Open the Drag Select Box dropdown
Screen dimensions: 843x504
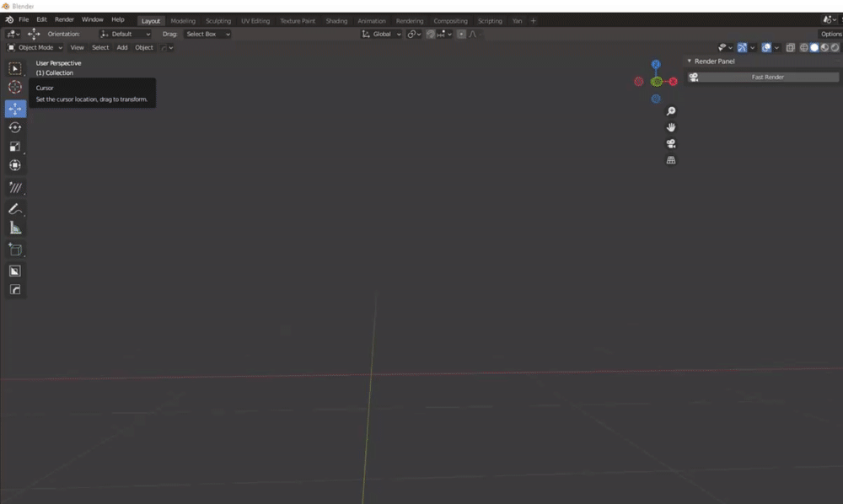click(x=207, y=34)
